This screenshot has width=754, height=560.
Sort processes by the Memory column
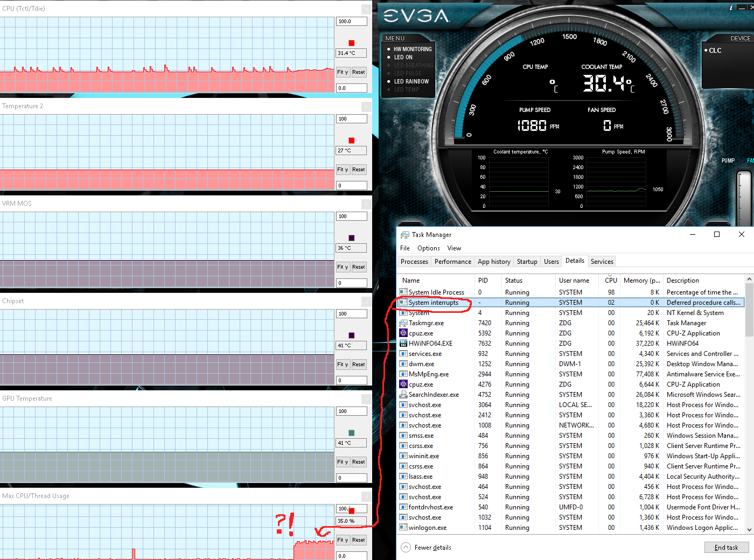coord(641,281)
